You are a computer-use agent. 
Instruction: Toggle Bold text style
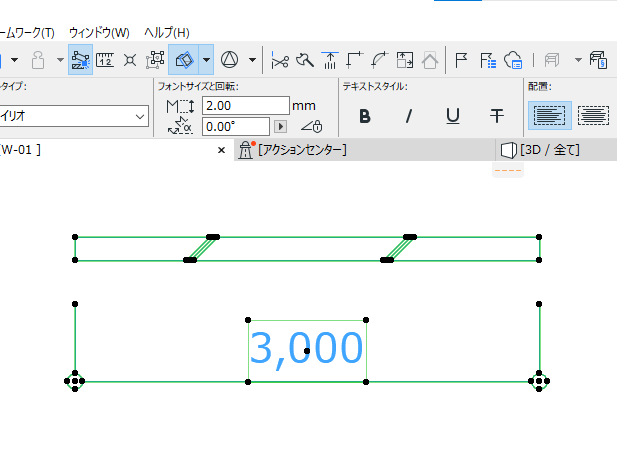tap(365, 116)
